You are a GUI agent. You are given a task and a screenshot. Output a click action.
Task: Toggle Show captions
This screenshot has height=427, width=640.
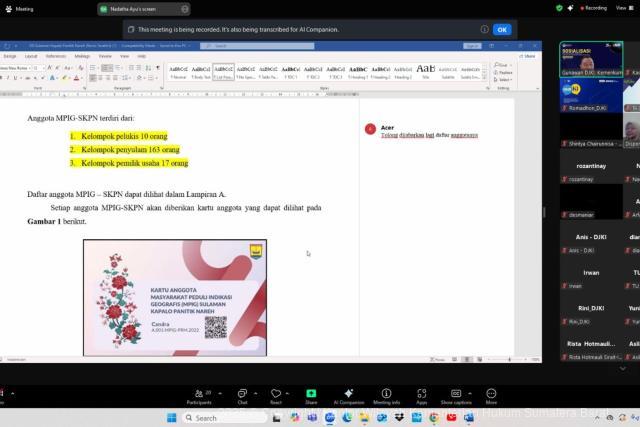[x=456, y=394]
